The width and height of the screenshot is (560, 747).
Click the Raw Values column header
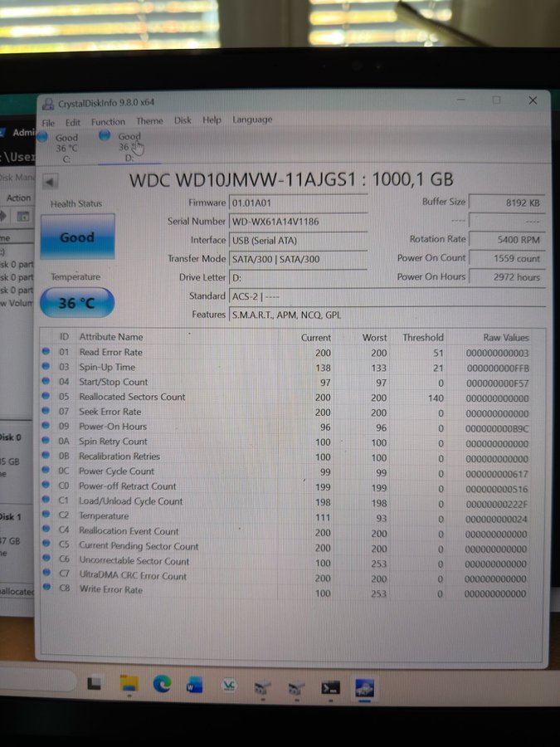click(x=505, y=338)
